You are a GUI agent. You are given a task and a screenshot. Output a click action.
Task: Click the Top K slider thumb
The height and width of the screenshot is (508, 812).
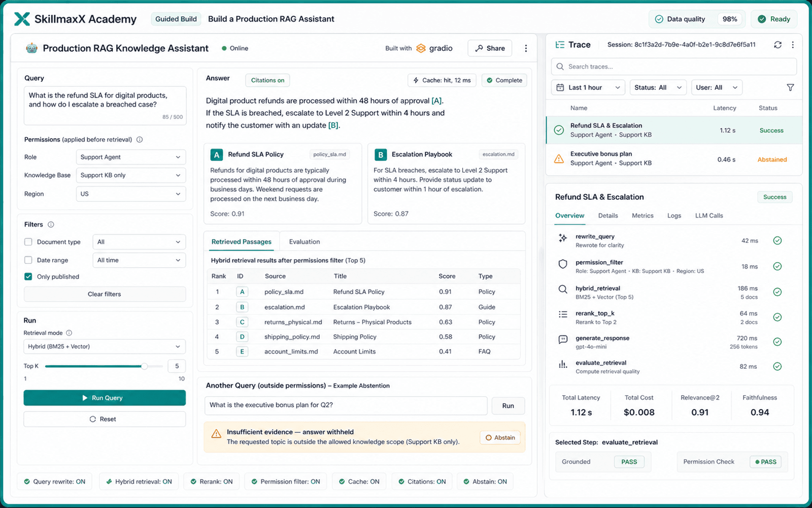tap(145, 366)
